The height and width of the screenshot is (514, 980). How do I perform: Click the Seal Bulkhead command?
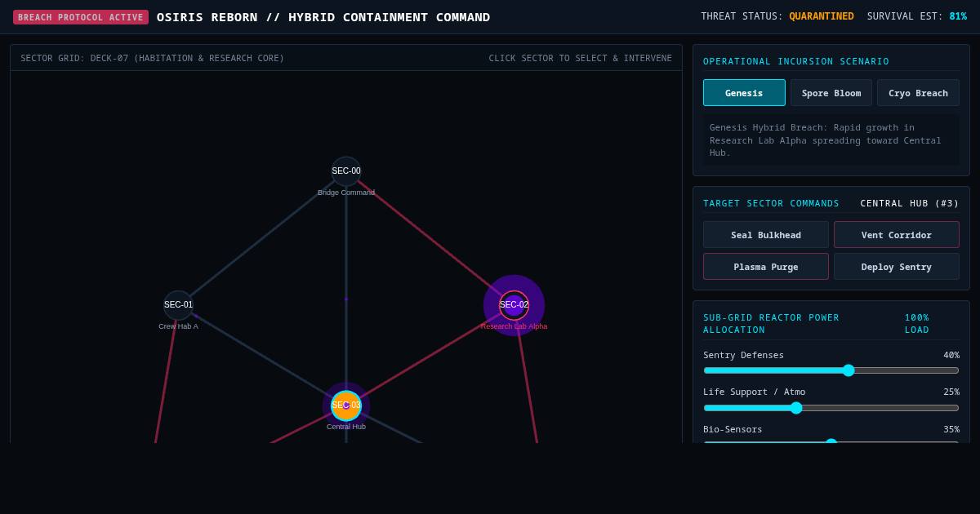coord(766,235)
